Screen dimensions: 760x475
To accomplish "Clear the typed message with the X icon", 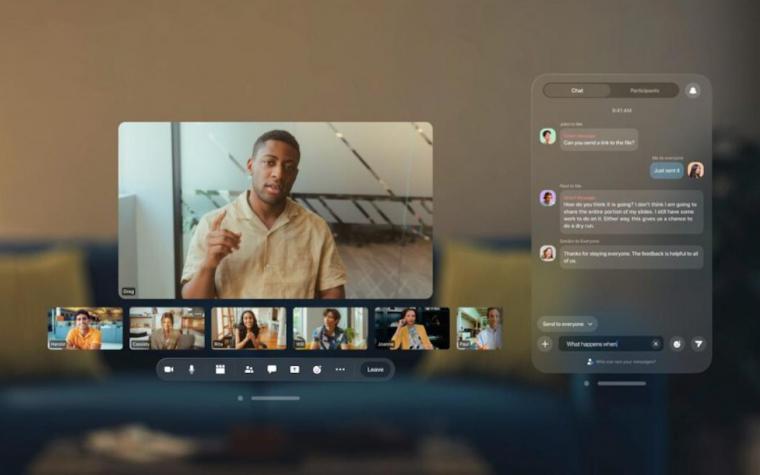I will 655,344.
